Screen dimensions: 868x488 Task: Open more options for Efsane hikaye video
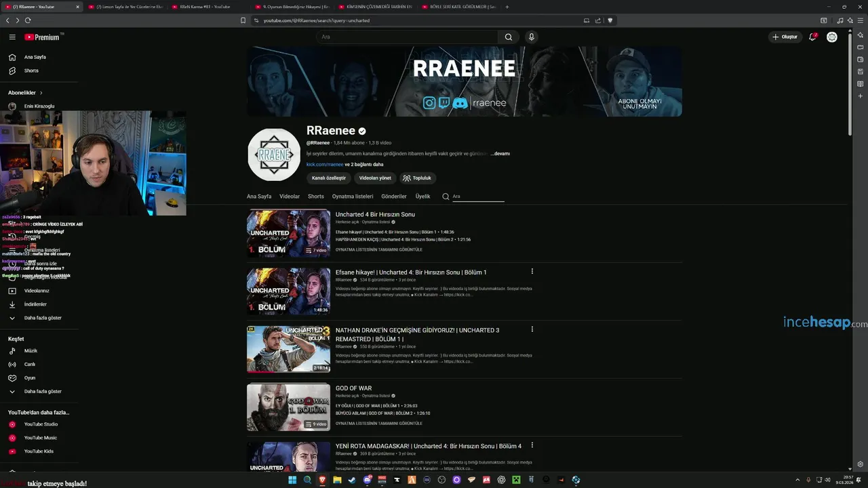coord(532,271)
